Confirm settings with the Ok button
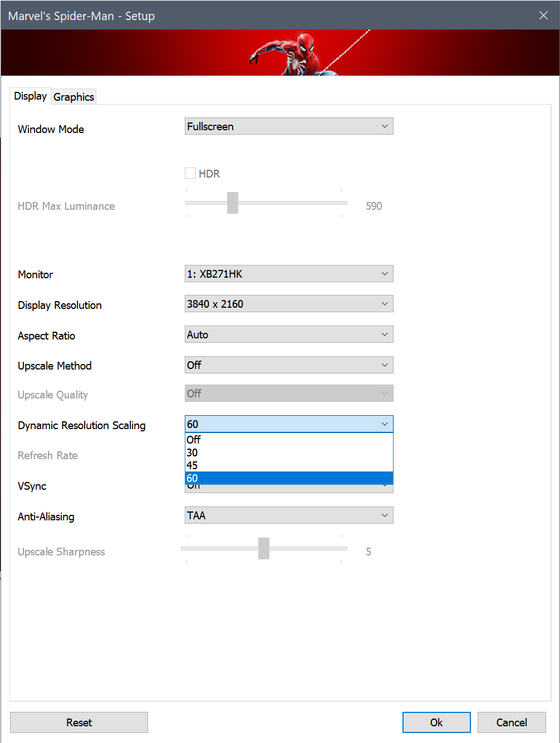560x743 pixels. click(x=436, y=722)
